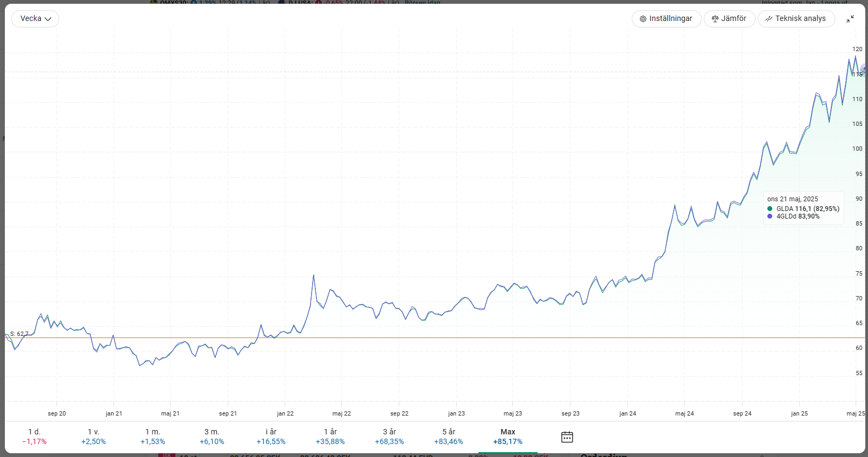Click the green GLDA legend dot
Image resolution: width=868 pixels, height=457 pixels.
pos(770,209)
